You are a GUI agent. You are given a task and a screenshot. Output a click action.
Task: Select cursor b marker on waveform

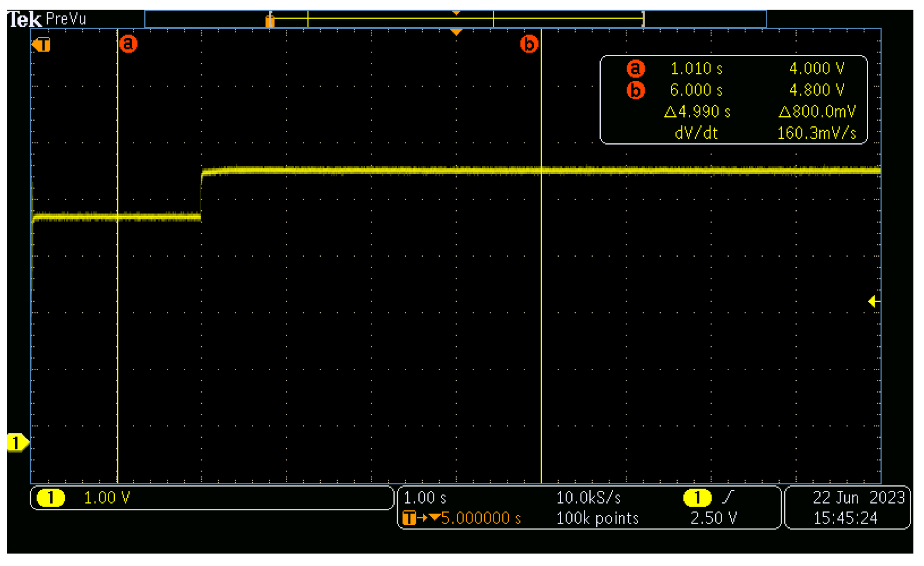click(529, 44)
